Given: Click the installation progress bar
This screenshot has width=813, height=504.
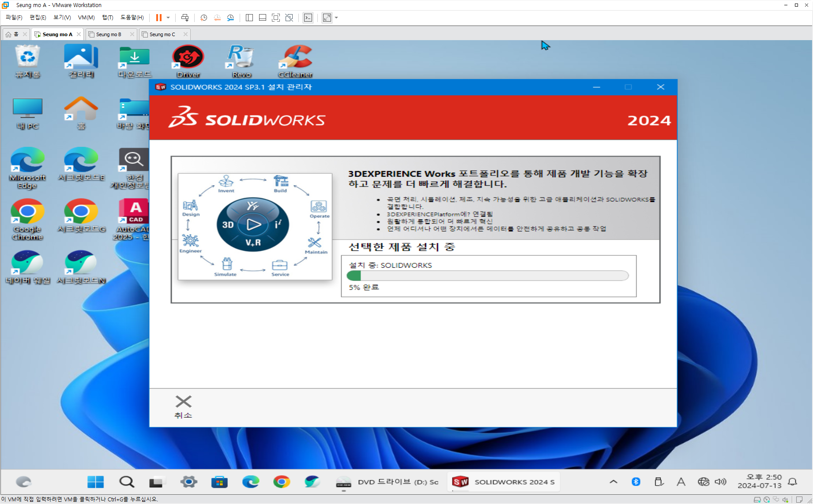Looking at the screenshot, I should 488,276.
